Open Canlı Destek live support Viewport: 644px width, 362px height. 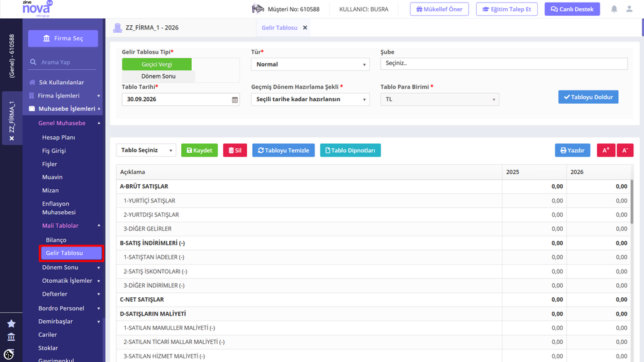572,9
